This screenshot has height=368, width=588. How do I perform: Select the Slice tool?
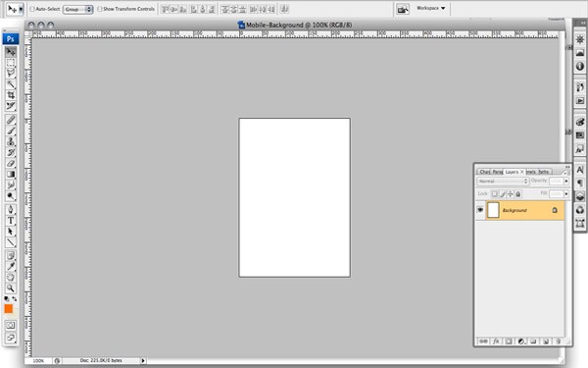tap(11, 106)
